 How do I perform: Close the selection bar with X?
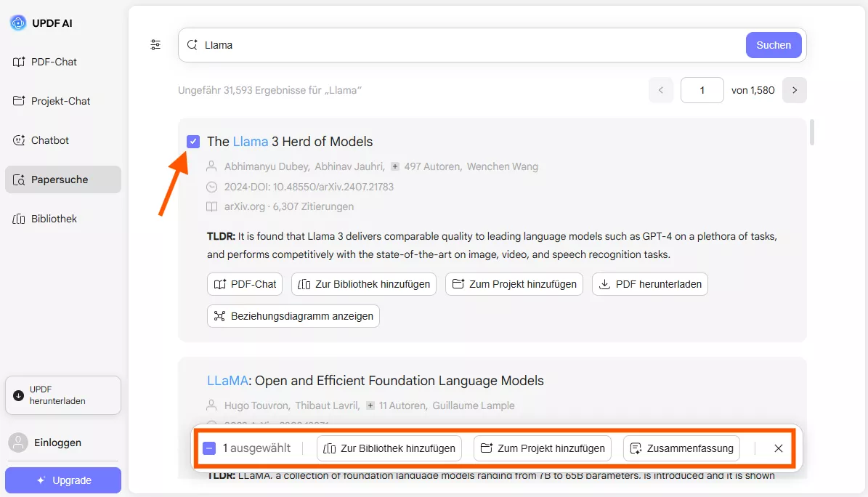779,448
